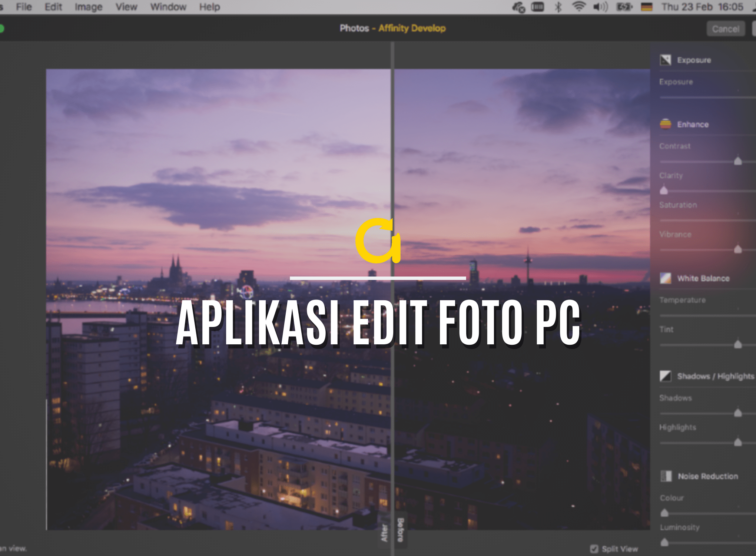Click the Exposure panel icon
The width and height of the screenshot is (756, 556).
665,59
